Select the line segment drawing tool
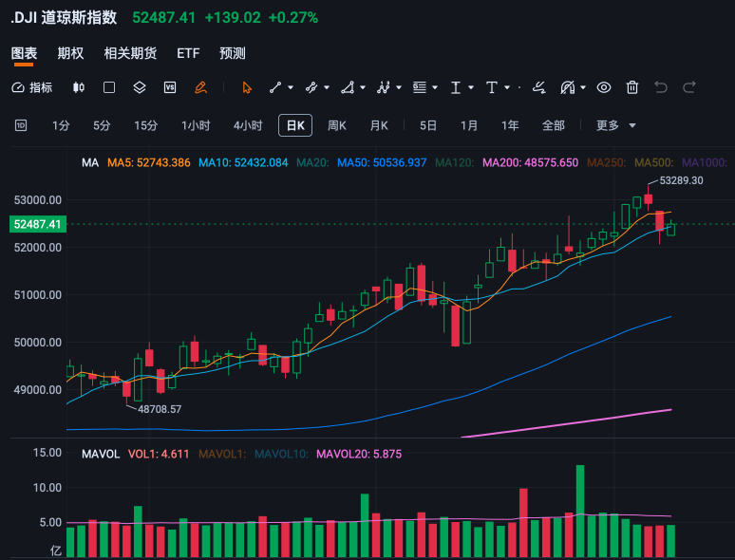 [x=275, y=87]
